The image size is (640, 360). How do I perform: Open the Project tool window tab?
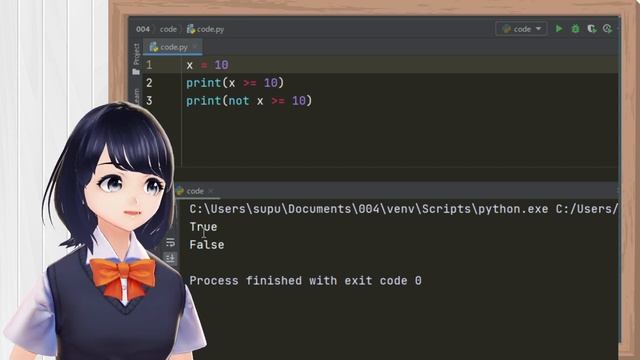tap(136, 54)
